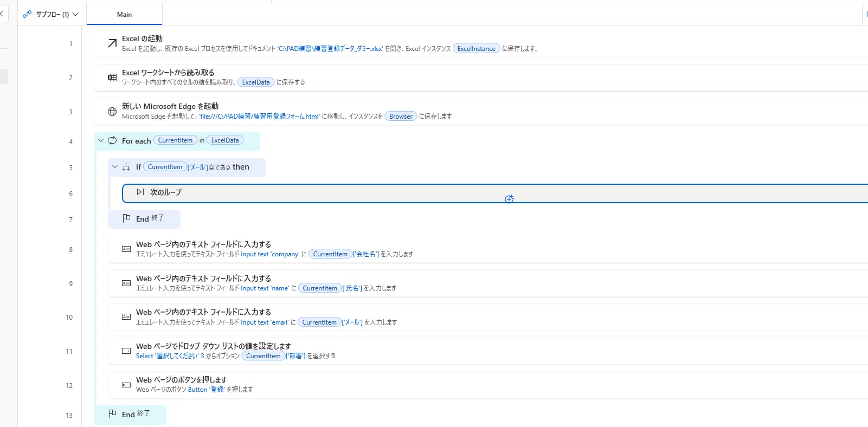Click the Browser variable chip
The height and width of the screenshot is (427, 868).
coord(401,117)
